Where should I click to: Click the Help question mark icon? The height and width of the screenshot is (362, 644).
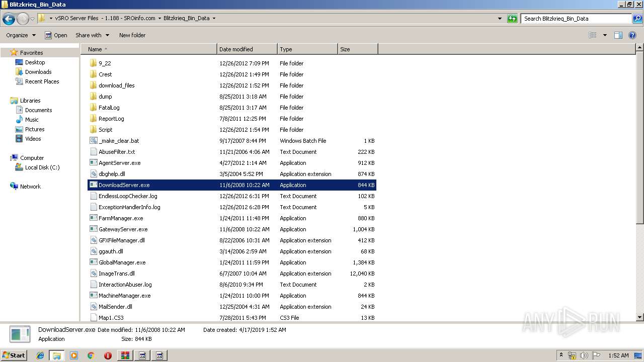pos(632,35)
